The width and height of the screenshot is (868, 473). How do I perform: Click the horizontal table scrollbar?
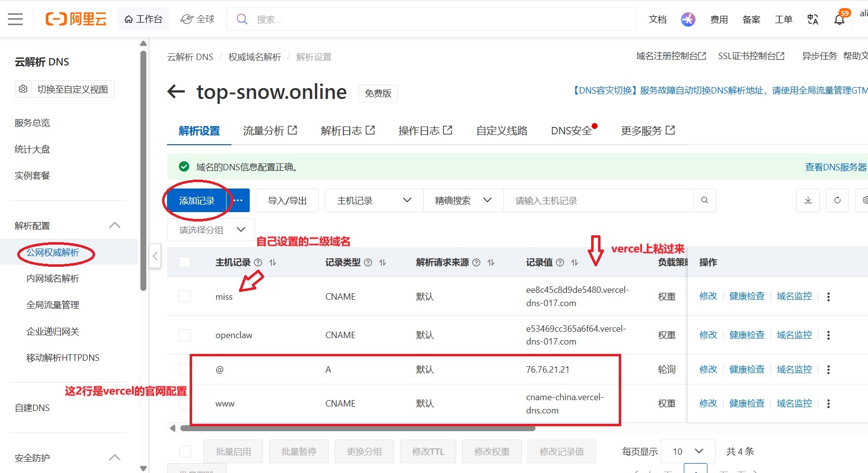[x=358, y=428]
